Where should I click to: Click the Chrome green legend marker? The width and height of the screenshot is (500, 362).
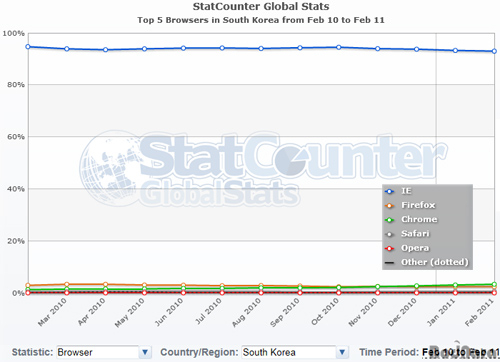(389, 220)
